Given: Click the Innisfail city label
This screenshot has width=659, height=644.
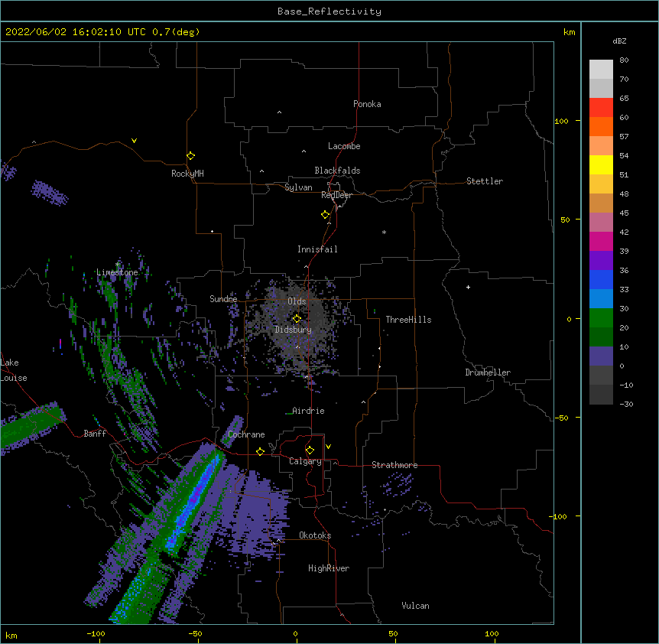Looking at the screenshot, I should 317,249.
